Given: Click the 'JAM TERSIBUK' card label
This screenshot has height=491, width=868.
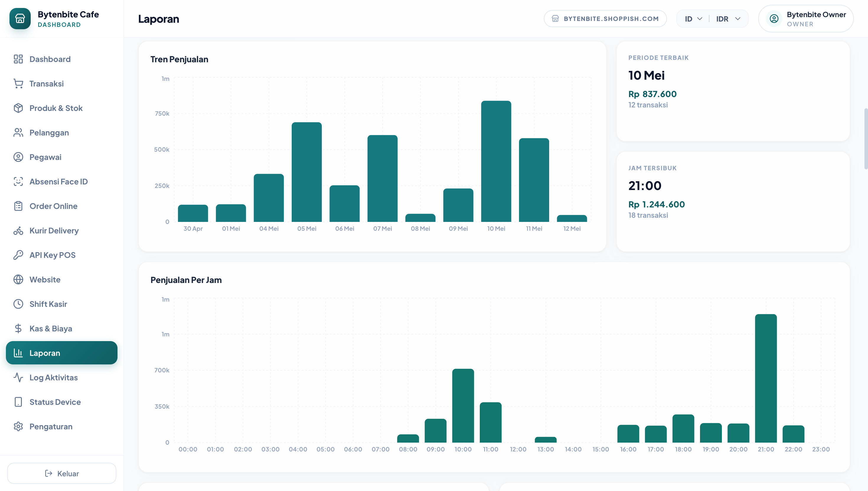Looking at the screenshot, I should tap(652, 168).
